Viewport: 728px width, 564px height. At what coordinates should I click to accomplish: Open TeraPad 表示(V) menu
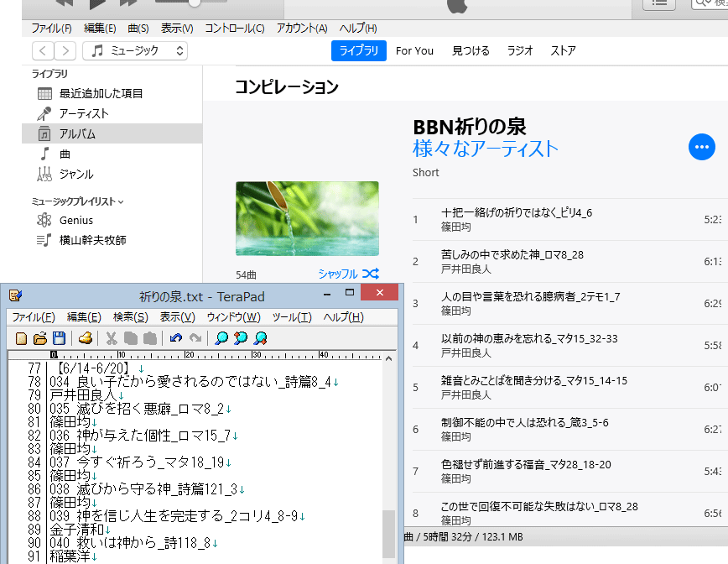pos(177,317)
